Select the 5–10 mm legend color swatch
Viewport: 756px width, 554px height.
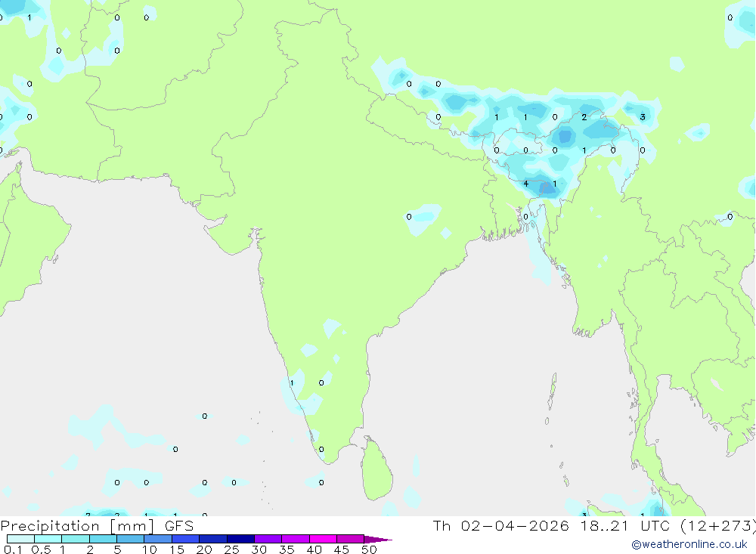point(130,539)
